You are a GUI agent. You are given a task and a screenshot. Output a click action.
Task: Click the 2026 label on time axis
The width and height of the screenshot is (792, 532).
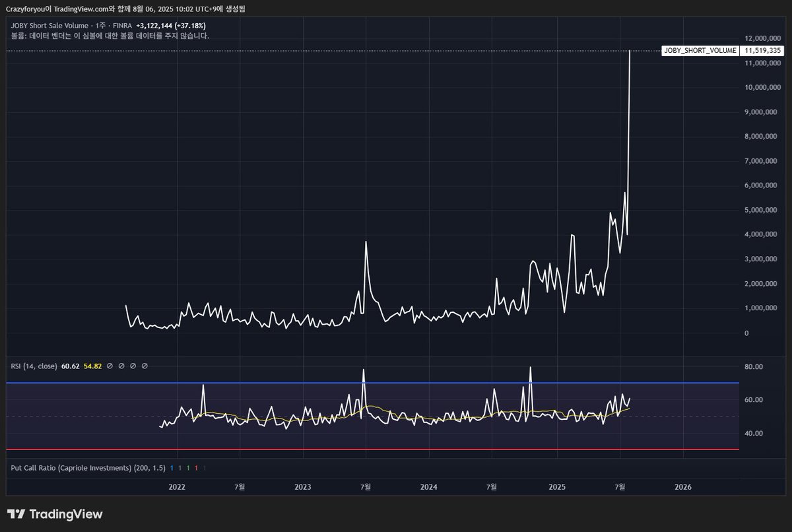coord(683,487)
